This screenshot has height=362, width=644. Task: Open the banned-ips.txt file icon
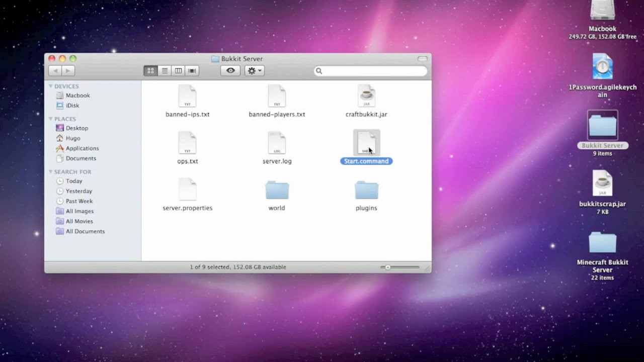click(187, 96)
